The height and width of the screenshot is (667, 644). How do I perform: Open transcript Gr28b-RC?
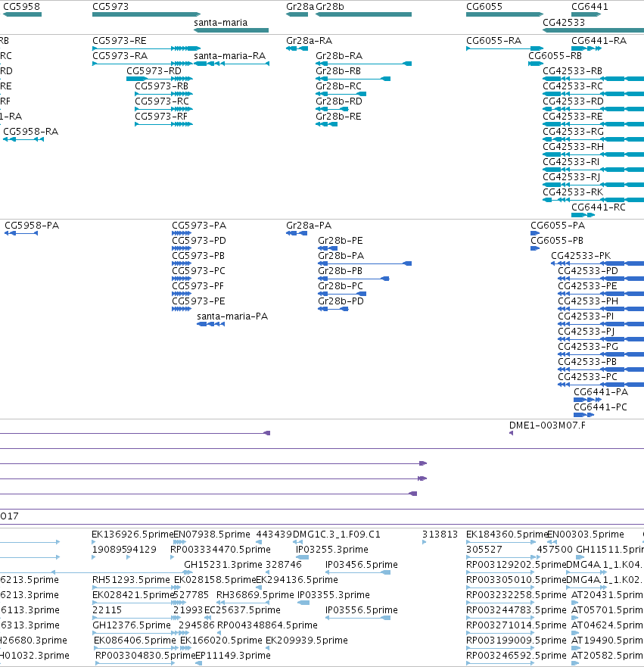point(338,86)
